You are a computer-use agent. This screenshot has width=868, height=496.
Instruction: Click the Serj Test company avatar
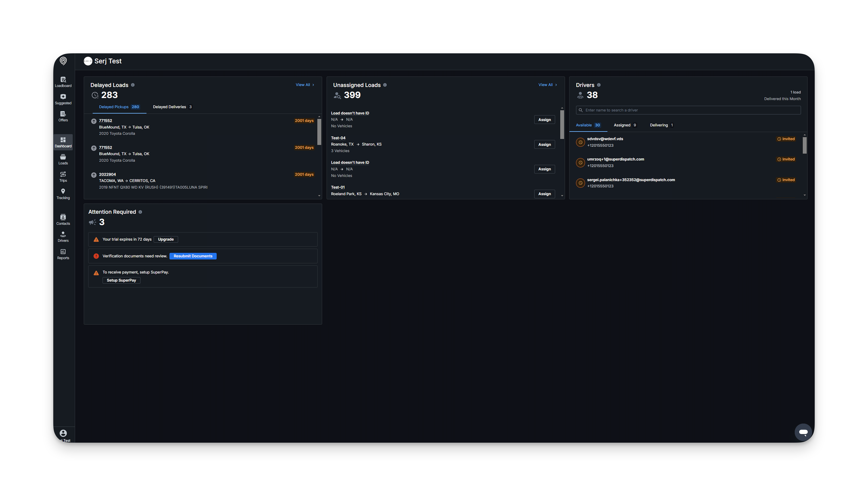coord(88,61)
